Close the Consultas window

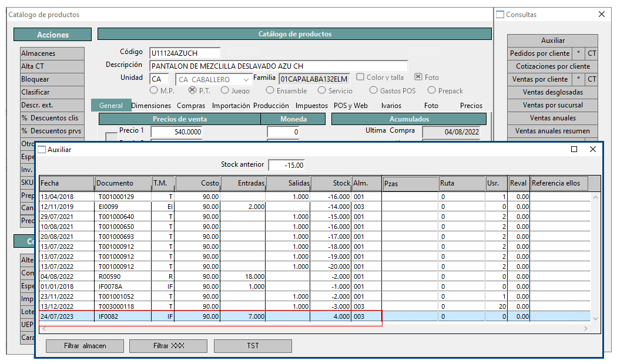tap(602, 14)
